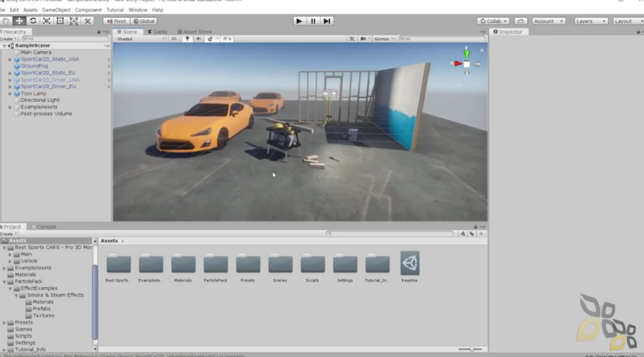
Task: Click the Project search by label icon
Action: [472, 234]
